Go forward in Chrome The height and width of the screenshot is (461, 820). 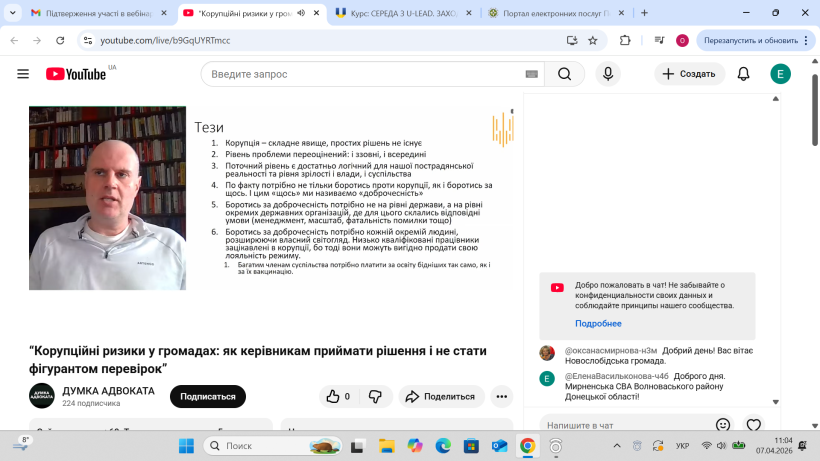point(37,40)
